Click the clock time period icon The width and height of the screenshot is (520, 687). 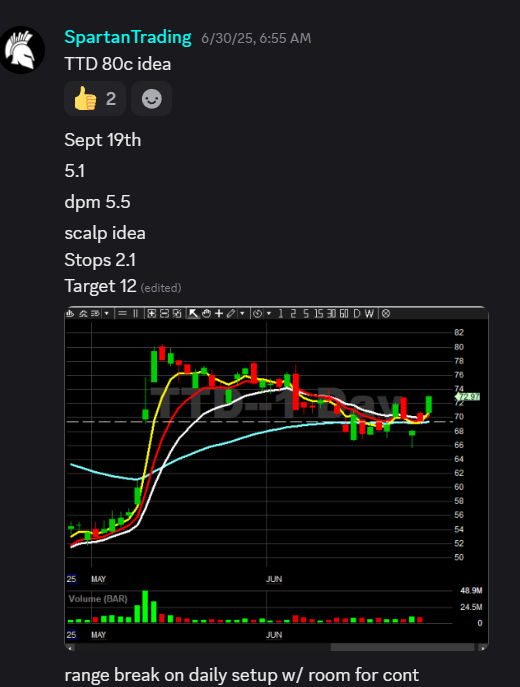[258, 314]
